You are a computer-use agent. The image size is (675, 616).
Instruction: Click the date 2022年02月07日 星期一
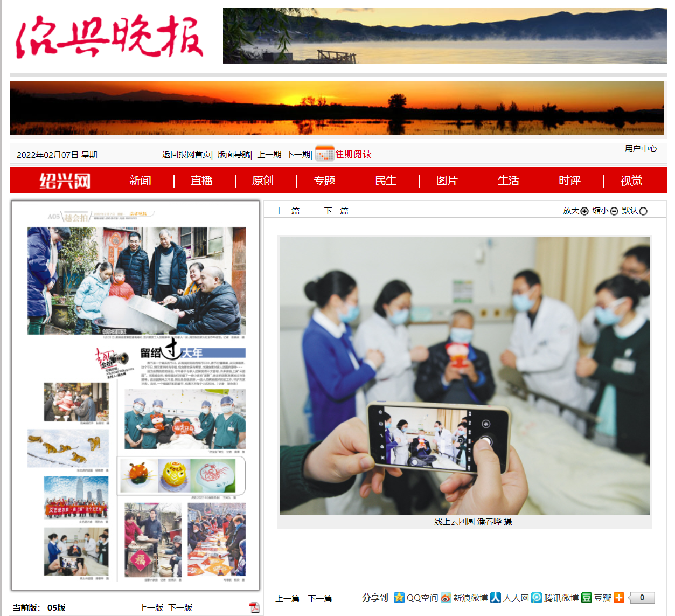pos(61,155)
